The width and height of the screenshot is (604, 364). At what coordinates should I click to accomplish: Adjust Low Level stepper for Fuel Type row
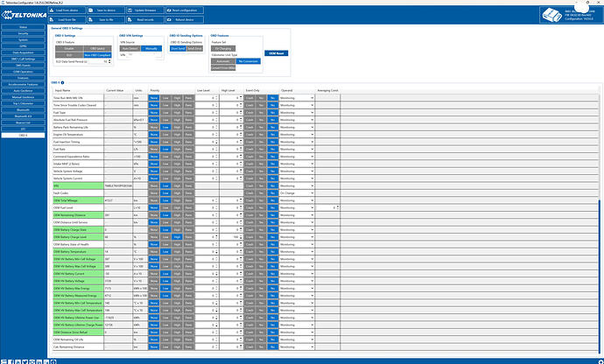click(216, 113)
